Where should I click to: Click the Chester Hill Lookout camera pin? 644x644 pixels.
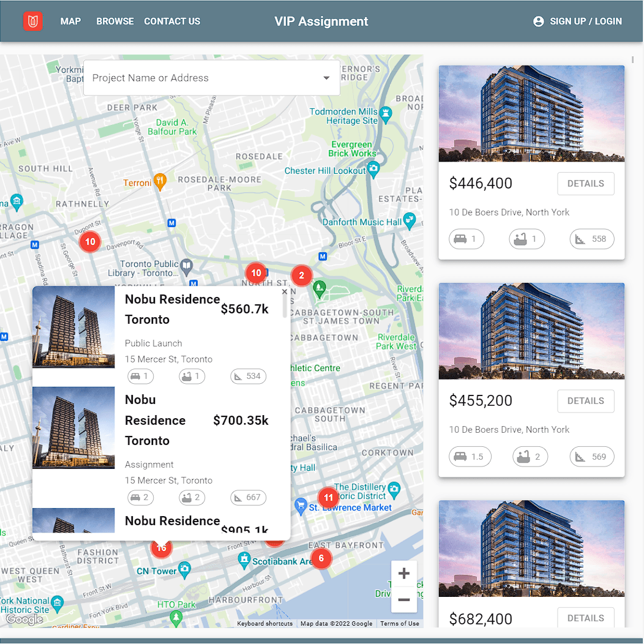[x=373, y=169]
